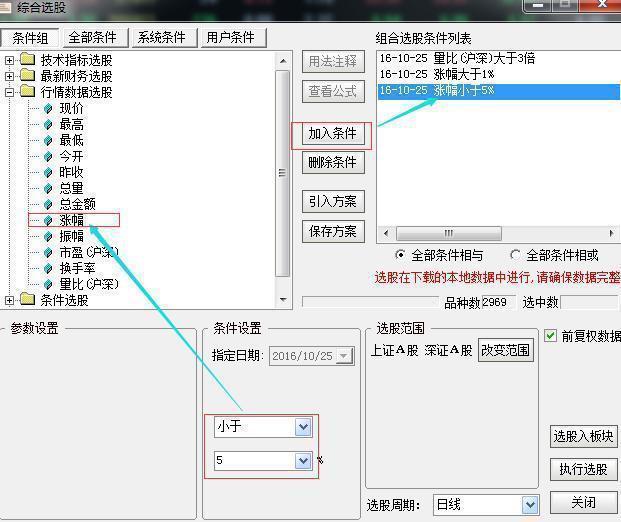Click the 执行选股 button
Viewport: 621px width, 522px height.
[582, 469]
